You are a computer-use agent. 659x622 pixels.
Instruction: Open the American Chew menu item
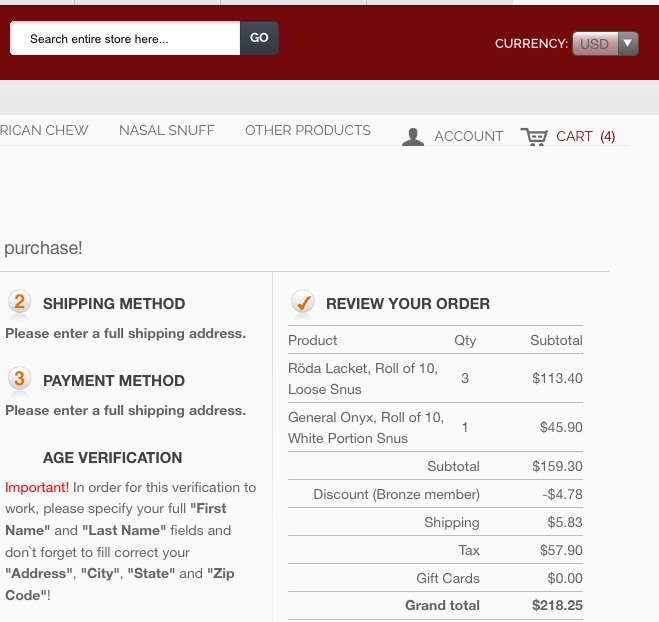[x=44, y=130]
